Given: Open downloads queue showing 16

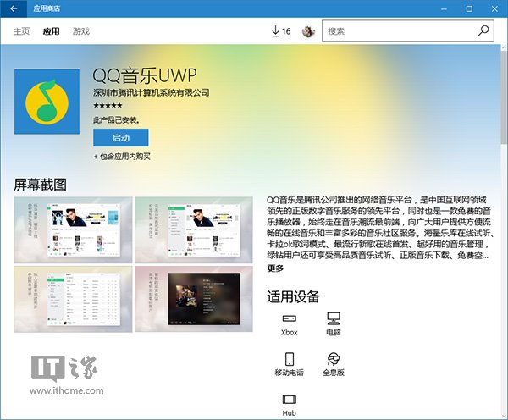Looking at the screenshot, I should coord(281,31).
